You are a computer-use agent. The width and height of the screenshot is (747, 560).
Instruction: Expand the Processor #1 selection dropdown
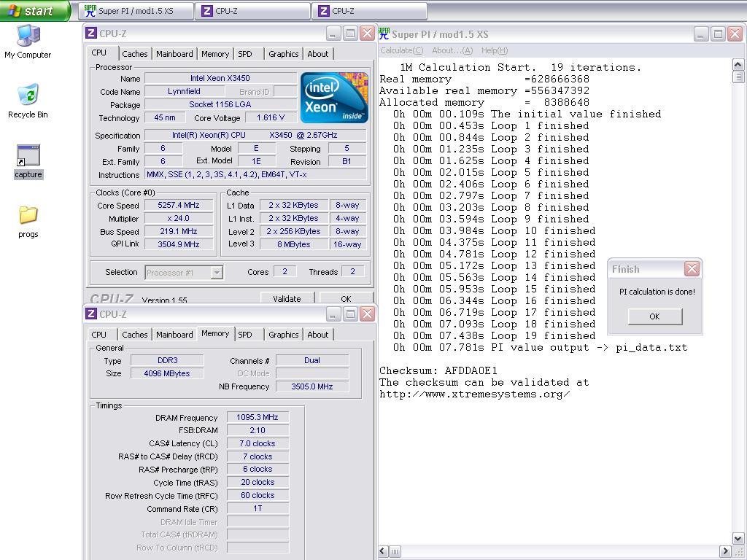(217, 273)
